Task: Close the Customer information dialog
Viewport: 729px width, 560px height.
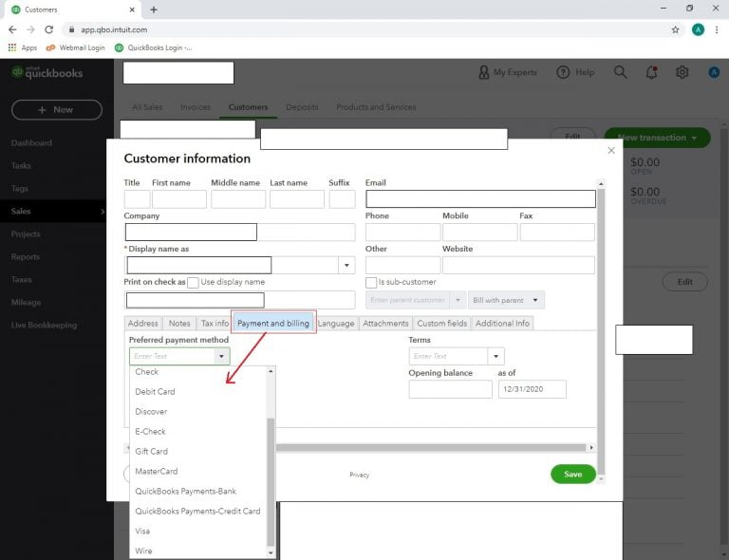Action: tap(611, 151)
